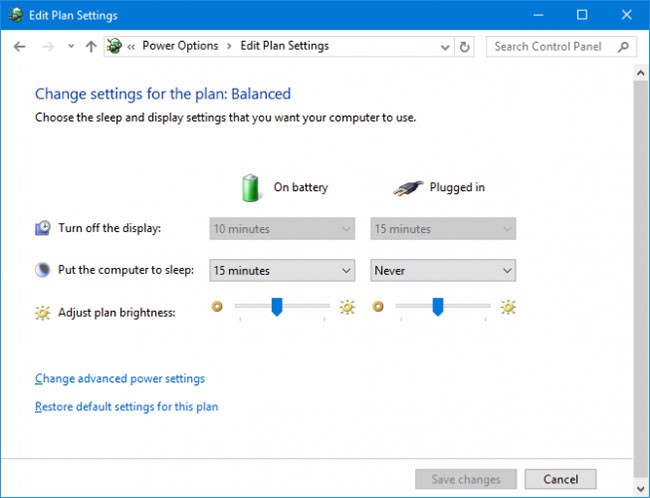Image resolution: width=650 pixels, height=498 pixels.
Task: Expand the address bar history dropdown
Action: 443,46
